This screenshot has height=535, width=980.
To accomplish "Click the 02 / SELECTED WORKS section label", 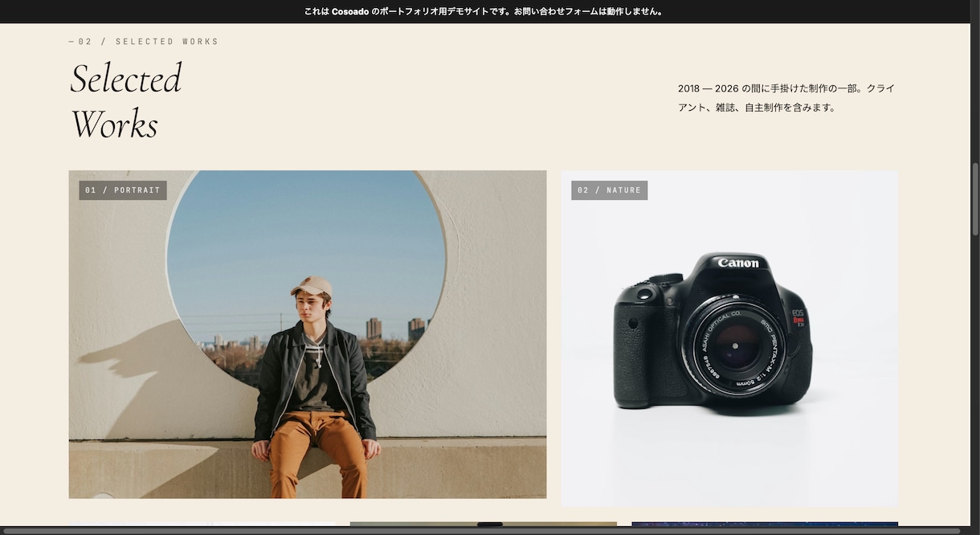I will pyautogui.click(x=144, y=42).
